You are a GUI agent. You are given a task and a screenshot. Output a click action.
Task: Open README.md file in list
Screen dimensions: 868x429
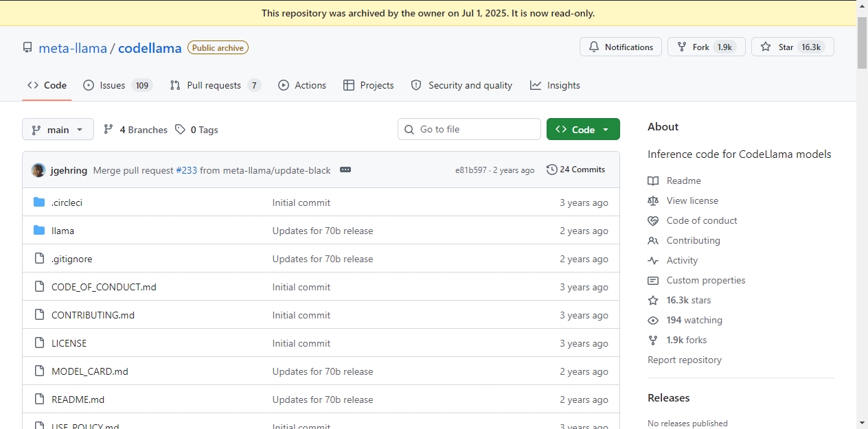coord(78,399)
